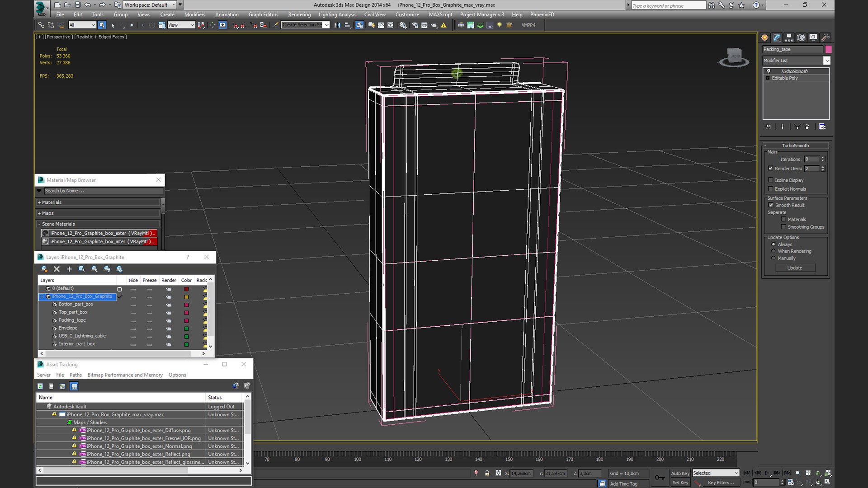Open the Utilities panel hammer icon

pyautogui.click(x=826, y=38)
